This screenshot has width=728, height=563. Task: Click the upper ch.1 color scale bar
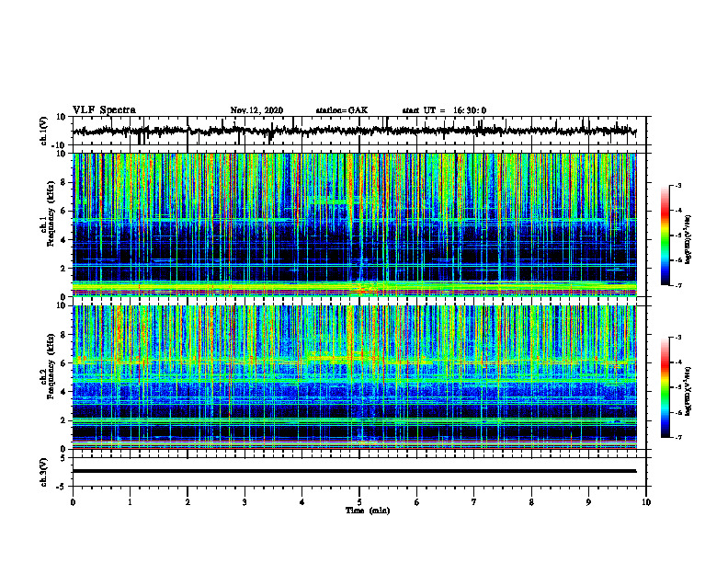tap(665, 236)
